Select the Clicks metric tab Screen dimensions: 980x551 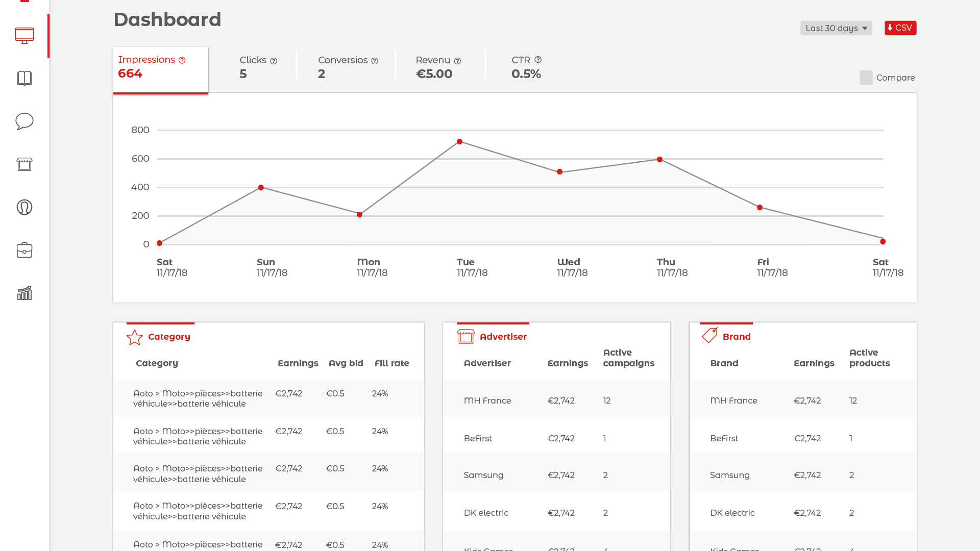258,67
